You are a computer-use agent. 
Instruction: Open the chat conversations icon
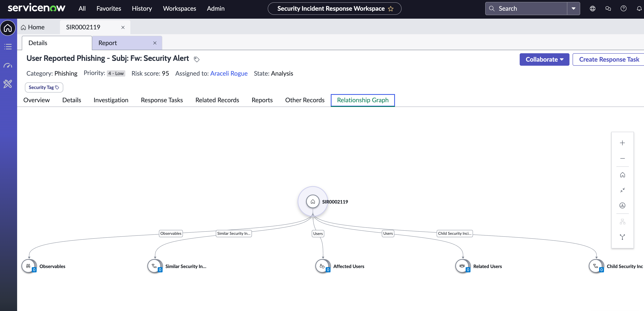608,9
